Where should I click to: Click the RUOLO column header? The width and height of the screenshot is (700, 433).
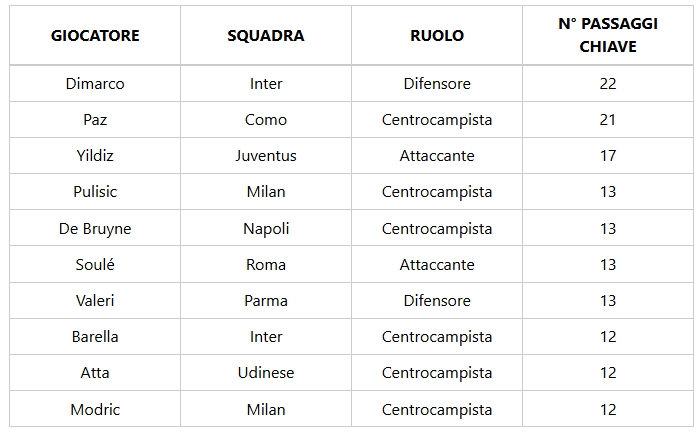point(437,36)
